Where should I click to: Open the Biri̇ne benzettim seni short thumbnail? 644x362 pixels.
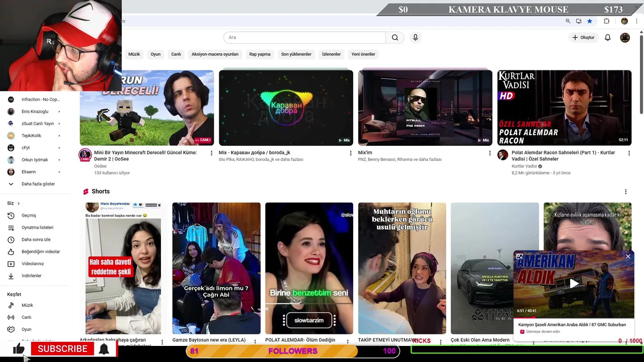pos(309,268)
